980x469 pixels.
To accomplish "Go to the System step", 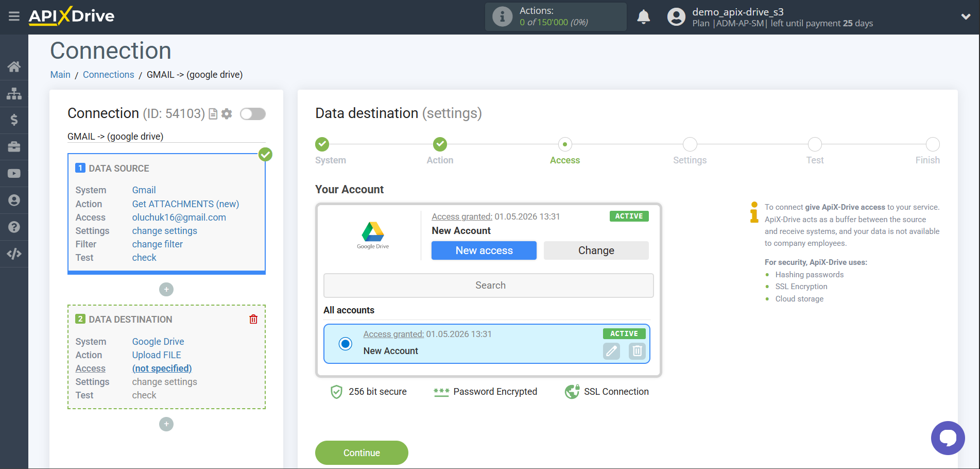I will (322, 144).
